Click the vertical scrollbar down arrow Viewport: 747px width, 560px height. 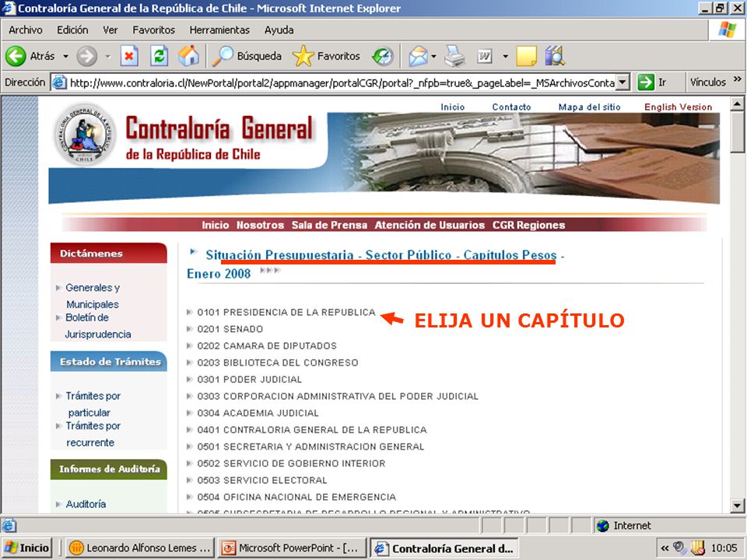pos(737,506)
